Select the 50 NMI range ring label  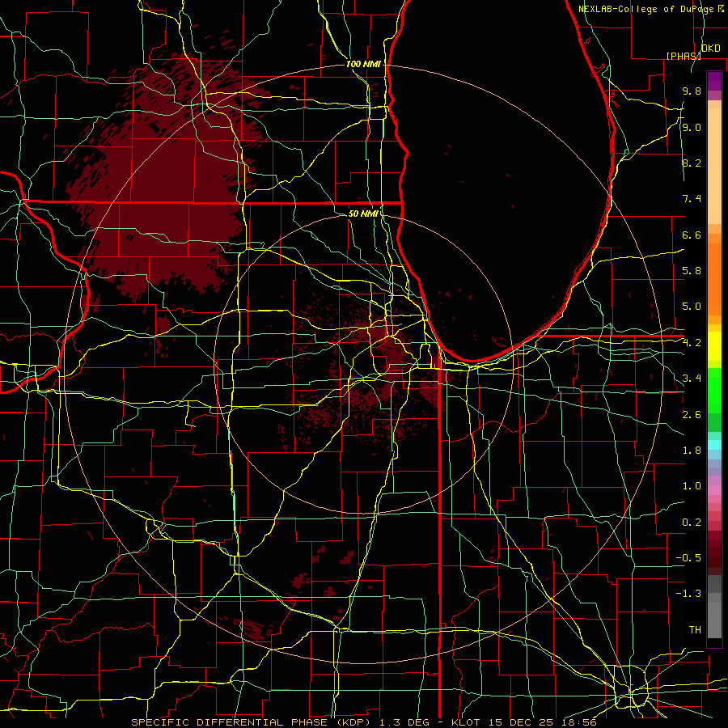363,214
